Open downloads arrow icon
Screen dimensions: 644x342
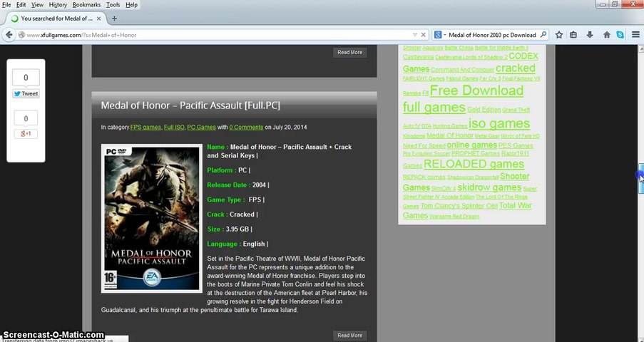click(x=590, y=35)
